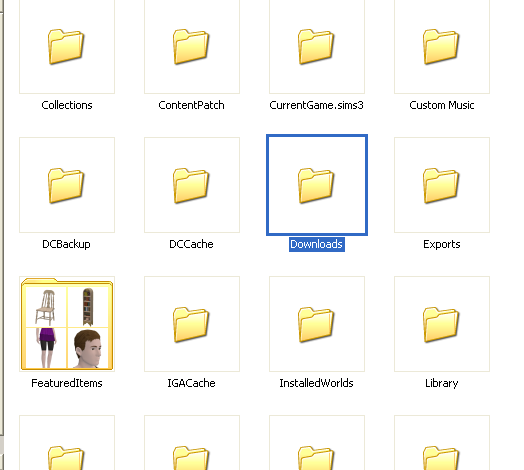The height and width of the screenshot is (470, 524).
Task: Click the Custom Music text label
Action: 442,105
